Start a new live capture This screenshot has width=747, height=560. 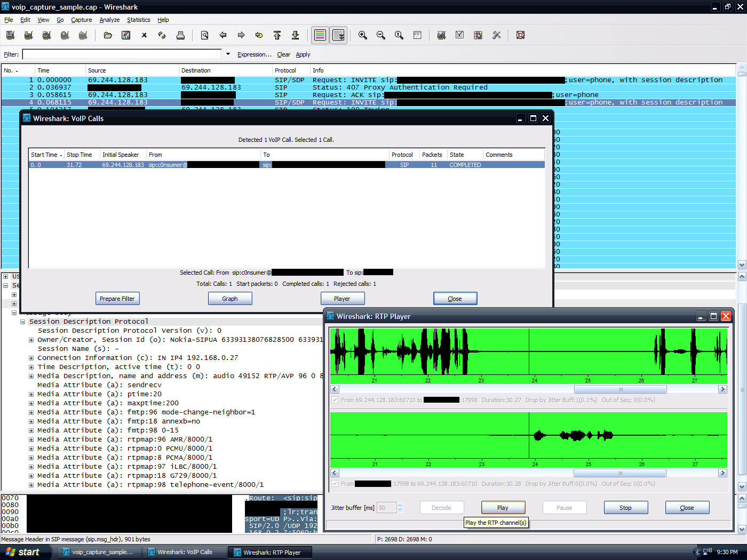pos(47,35)
